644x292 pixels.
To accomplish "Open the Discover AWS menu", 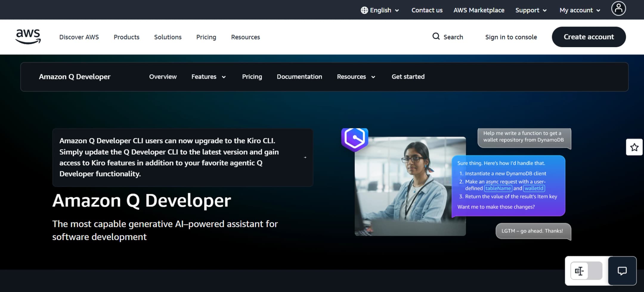I will coord(79,37).
